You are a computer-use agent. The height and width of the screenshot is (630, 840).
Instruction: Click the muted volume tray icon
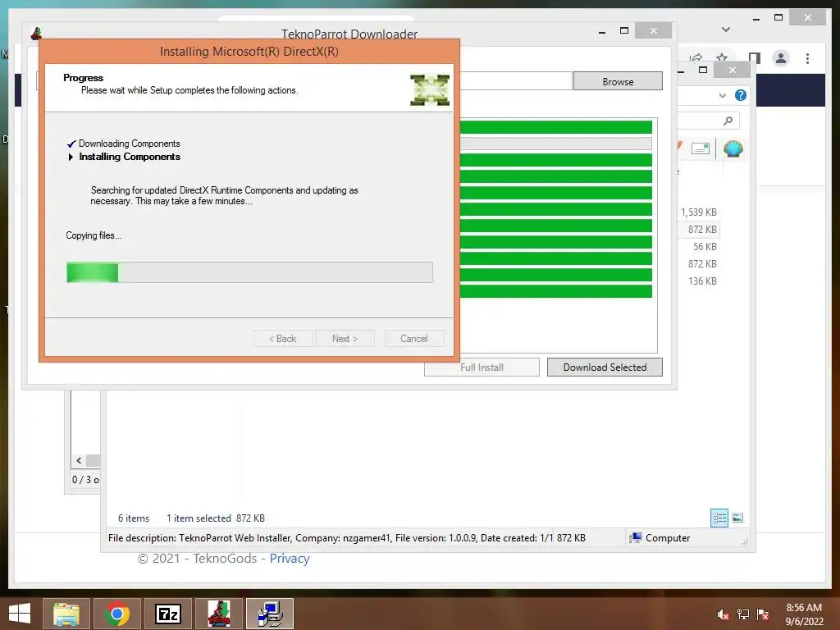coord(723,614)
